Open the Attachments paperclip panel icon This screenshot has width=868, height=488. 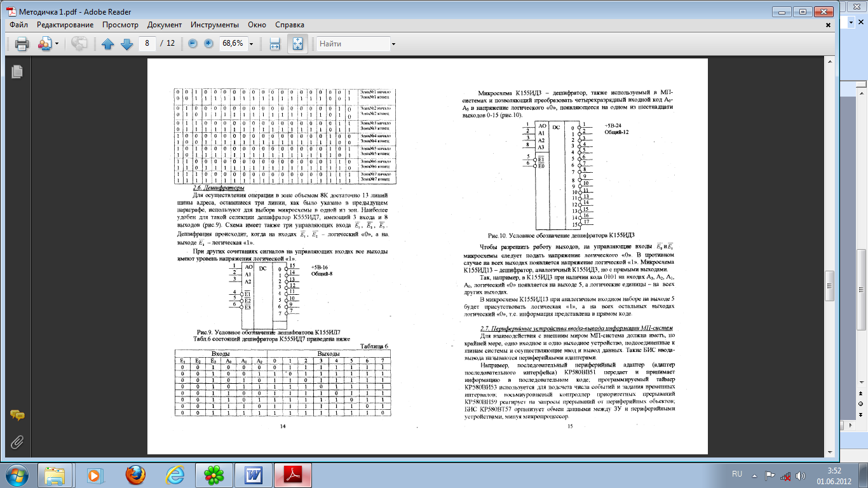pyautogui.click(x=17, y=442)
